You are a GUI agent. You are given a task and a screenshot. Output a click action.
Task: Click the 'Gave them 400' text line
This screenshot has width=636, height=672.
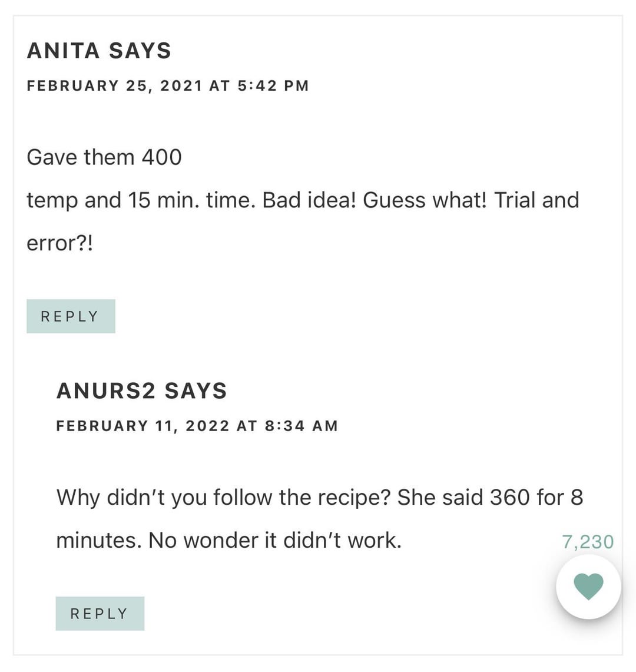coord(104,157)
